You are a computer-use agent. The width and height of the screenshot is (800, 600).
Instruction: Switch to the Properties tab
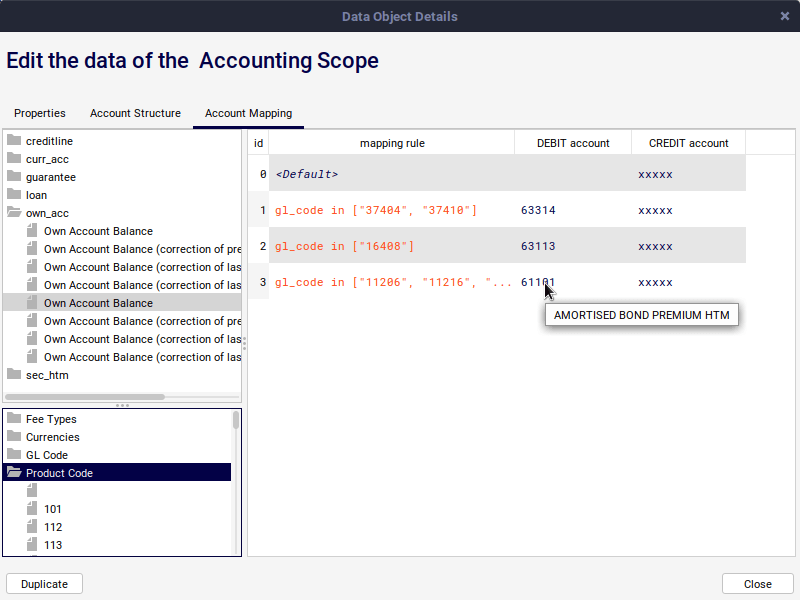[x=40, y=113]
